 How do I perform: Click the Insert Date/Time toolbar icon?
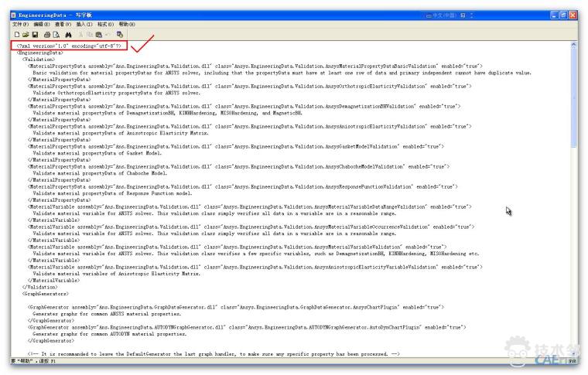click(x=120, y=35)
